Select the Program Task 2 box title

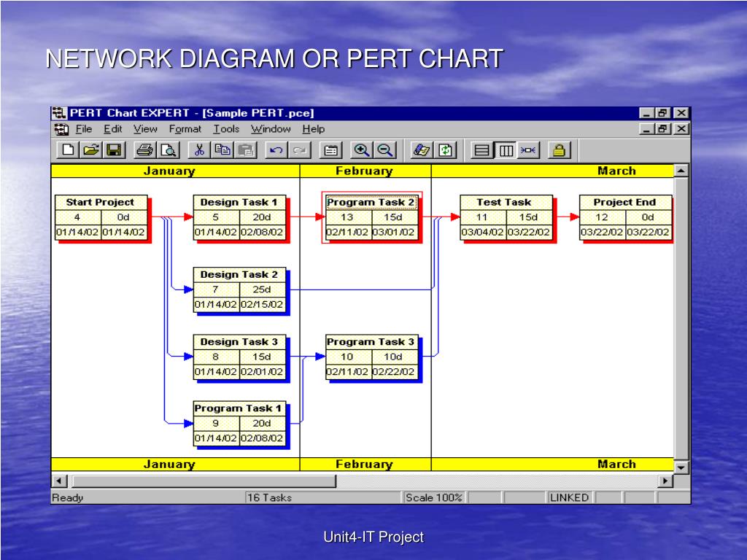pyautogui.click(x=371, y=203)
